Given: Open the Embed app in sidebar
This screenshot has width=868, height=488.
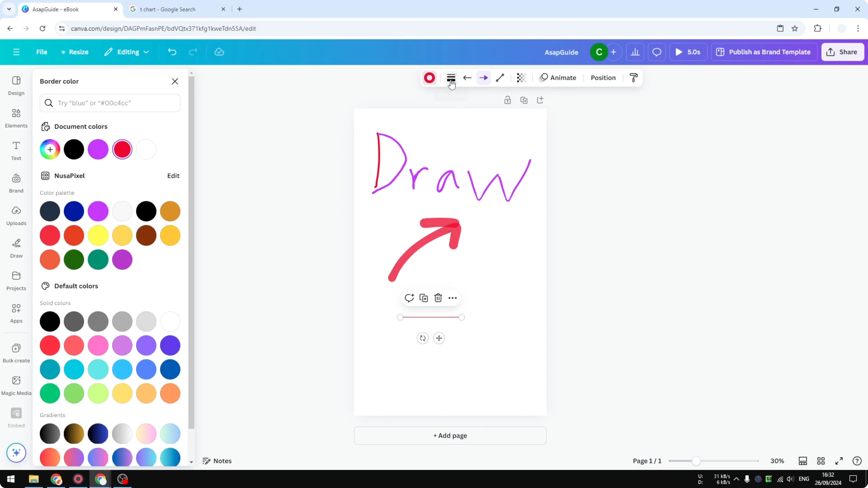Looking at the screenshot, I should click(x=16, y=418).
